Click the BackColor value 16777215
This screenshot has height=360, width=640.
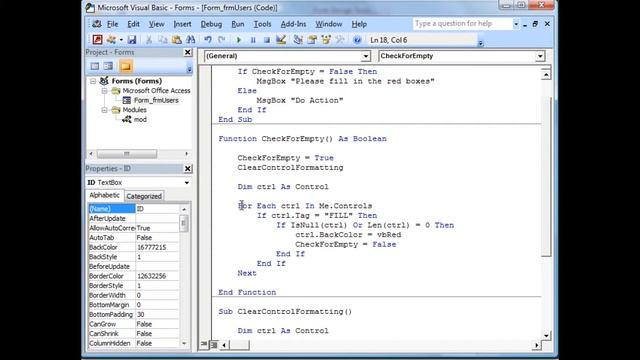157,247
